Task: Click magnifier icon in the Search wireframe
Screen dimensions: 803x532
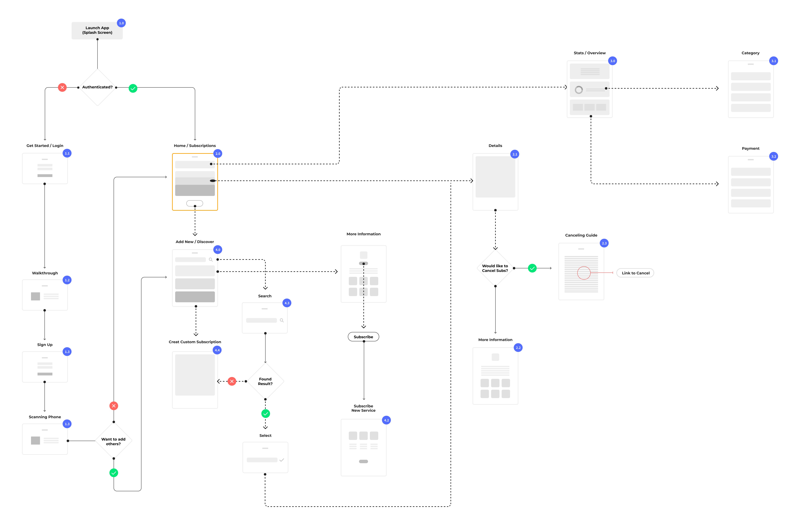Action: 282,320
